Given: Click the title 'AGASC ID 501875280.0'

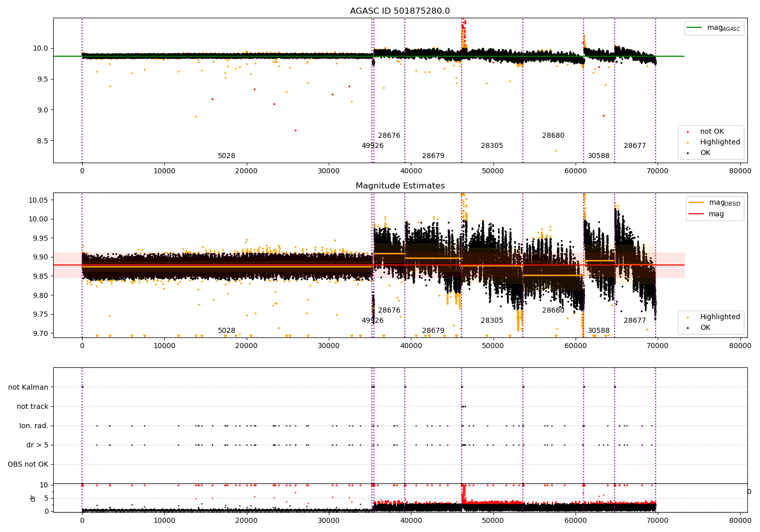Looking at the screenshot, I should pyautogui.click(x=400, y=11).
